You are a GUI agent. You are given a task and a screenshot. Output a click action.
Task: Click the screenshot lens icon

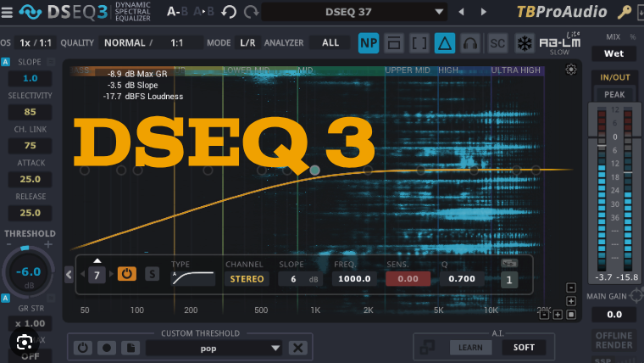[x=25, y=342]
